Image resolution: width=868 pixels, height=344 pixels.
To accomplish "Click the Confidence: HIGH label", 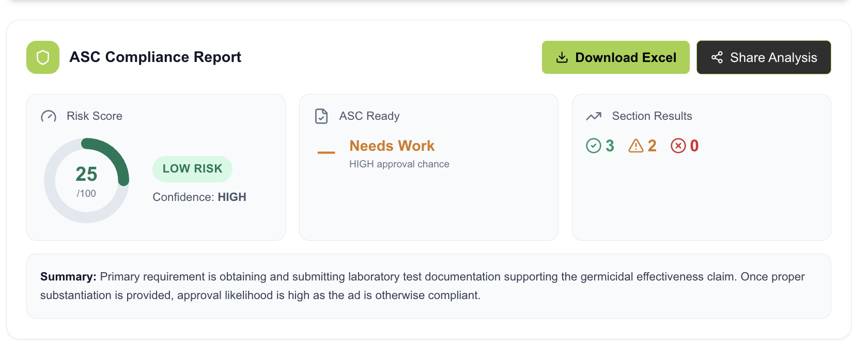I will point(199,197).
